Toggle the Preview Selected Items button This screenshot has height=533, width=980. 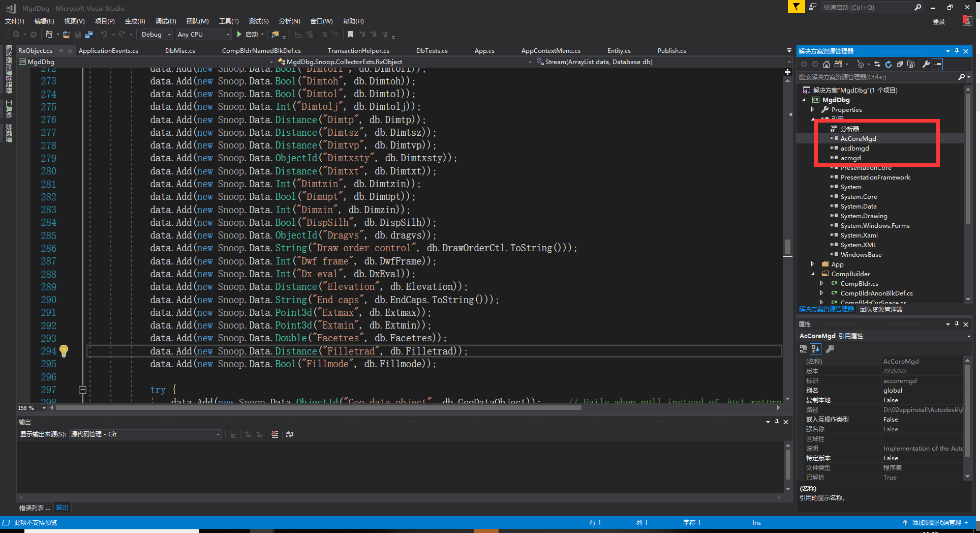[938, 64]
